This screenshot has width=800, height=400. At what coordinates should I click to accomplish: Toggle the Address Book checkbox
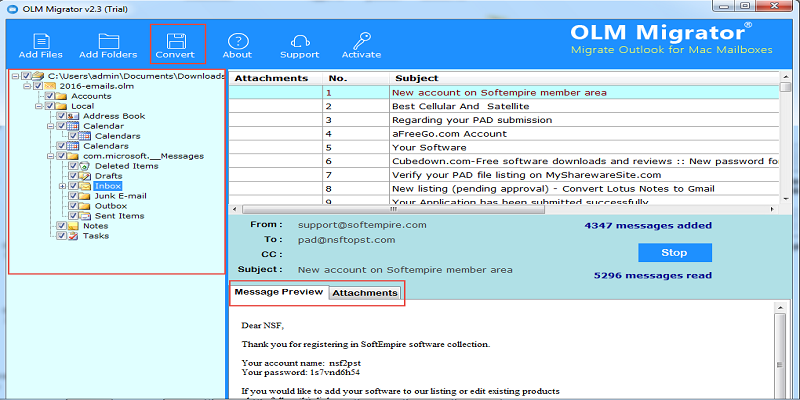[62, 116]
